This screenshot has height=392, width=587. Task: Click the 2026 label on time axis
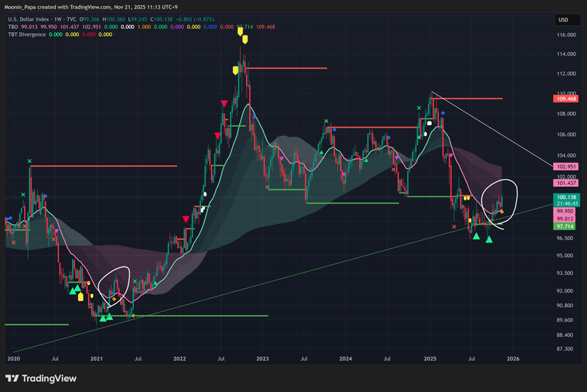click(513, 358)
